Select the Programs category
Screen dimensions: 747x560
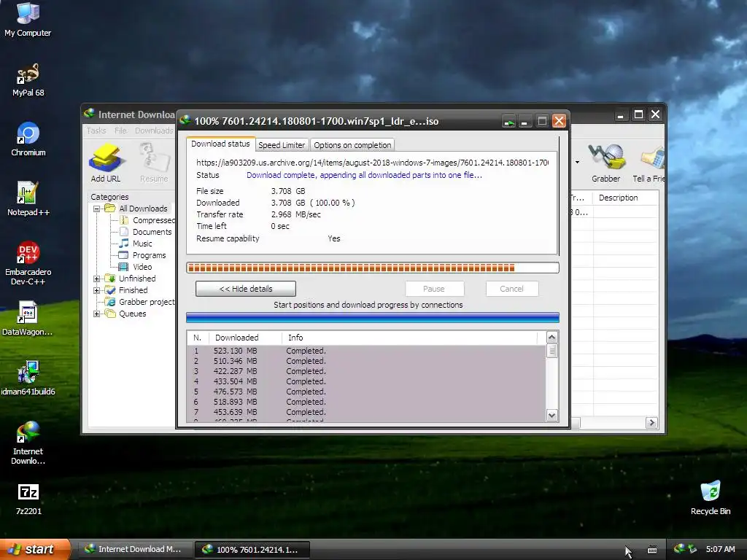pos(143,255)
